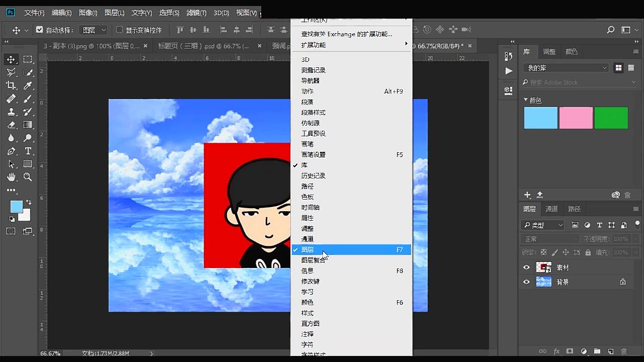Click the fx layer style icon
Image resolution: width=644 pixels, height=362 pixels.
pos(556,351)
